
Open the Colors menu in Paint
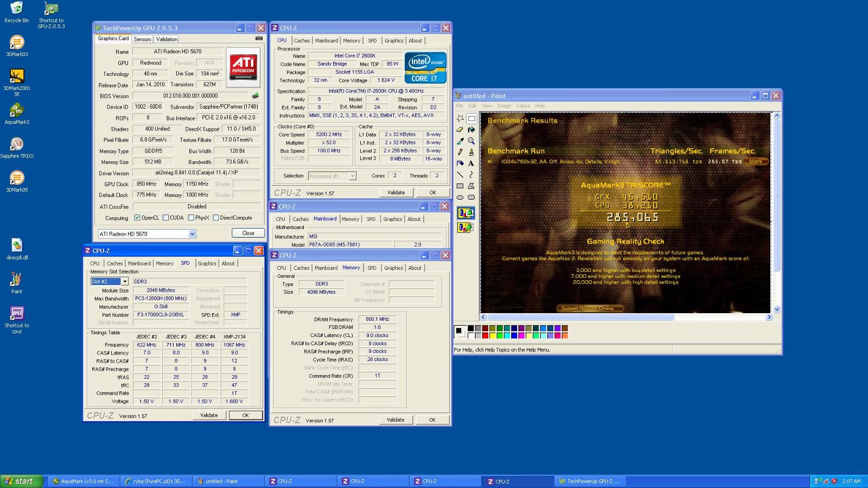click(523, 106)
